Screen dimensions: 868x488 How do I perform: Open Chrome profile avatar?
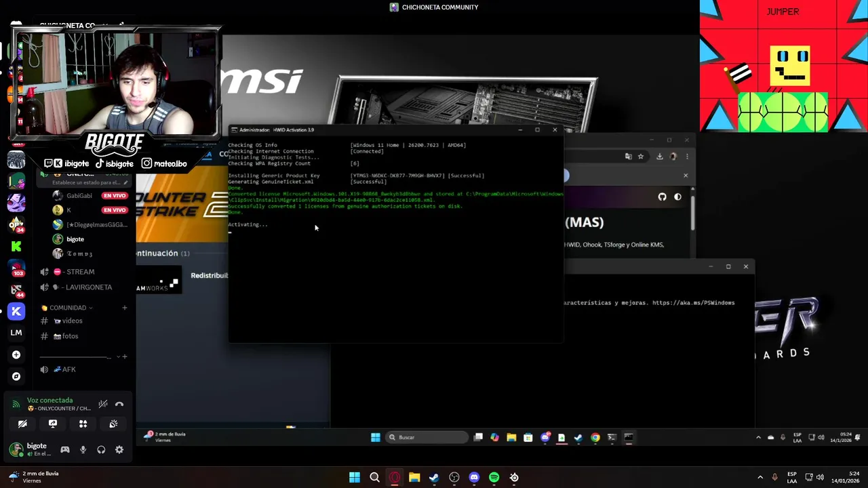point(673,157)
